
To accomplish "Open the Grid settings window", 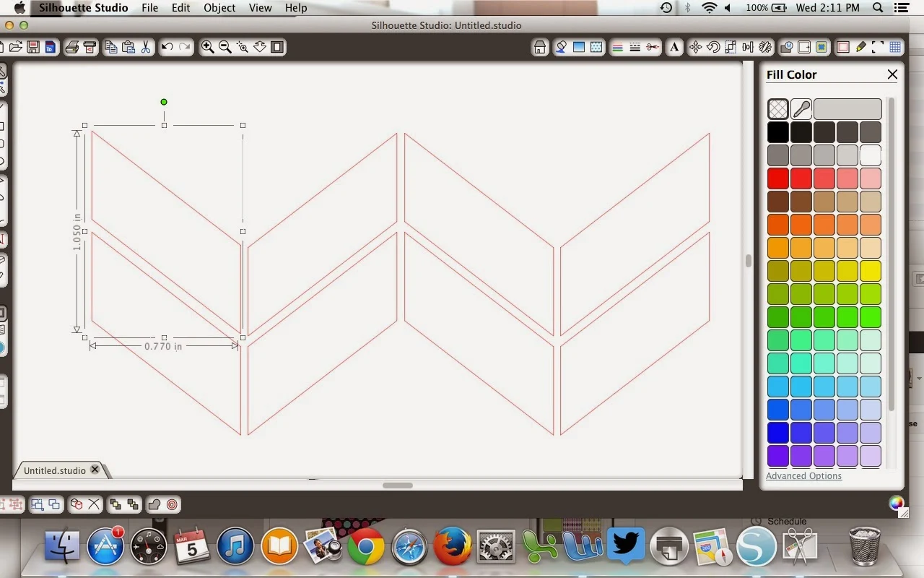I will (x=895, y=48).
